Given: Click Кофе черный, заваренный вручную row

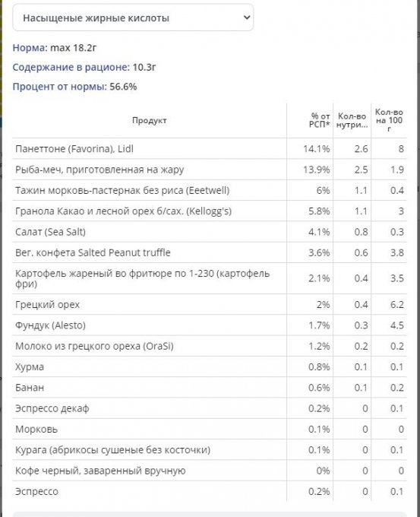Looking at the screenshot, I should coord(210,471).
